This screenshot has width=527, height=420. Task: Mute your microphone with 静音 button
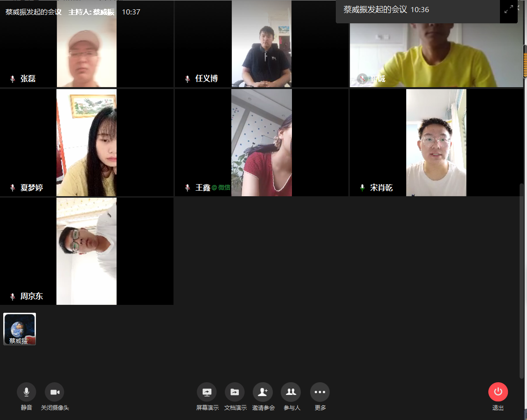[x=27, y=392]
